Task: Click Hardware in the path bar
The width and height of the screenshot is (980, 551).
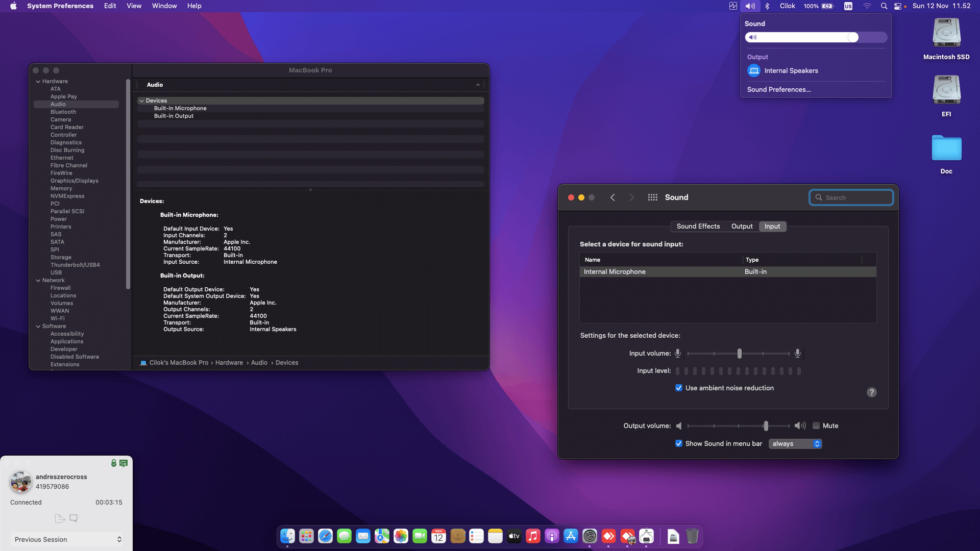Action: 229,363
